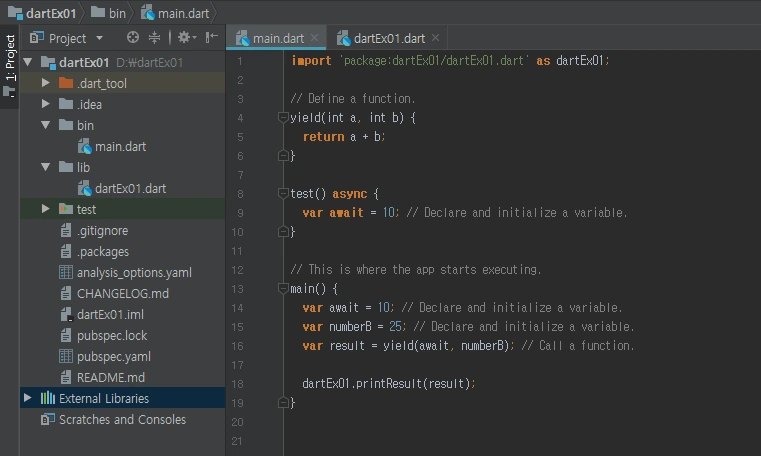Expand the .dart_tool folder
The image size is (761, 456).
click(x=46, y=83)
